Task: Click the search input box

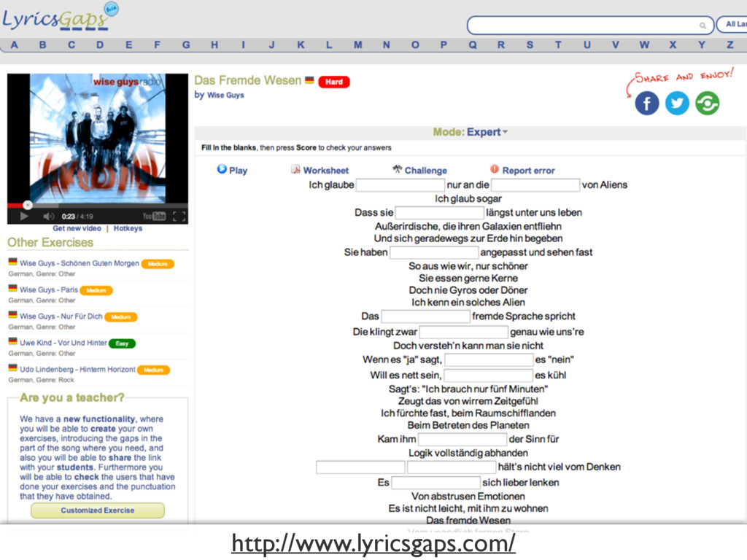Action: [590, 26]
